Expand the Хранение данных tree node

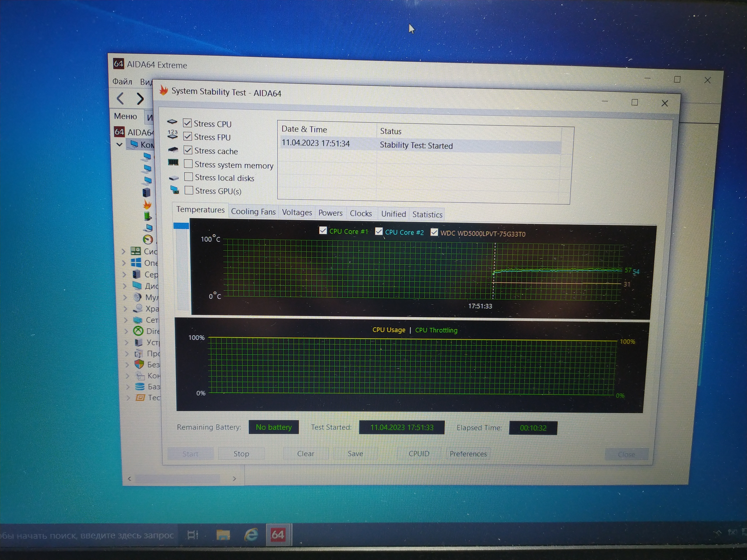[125, 309]
